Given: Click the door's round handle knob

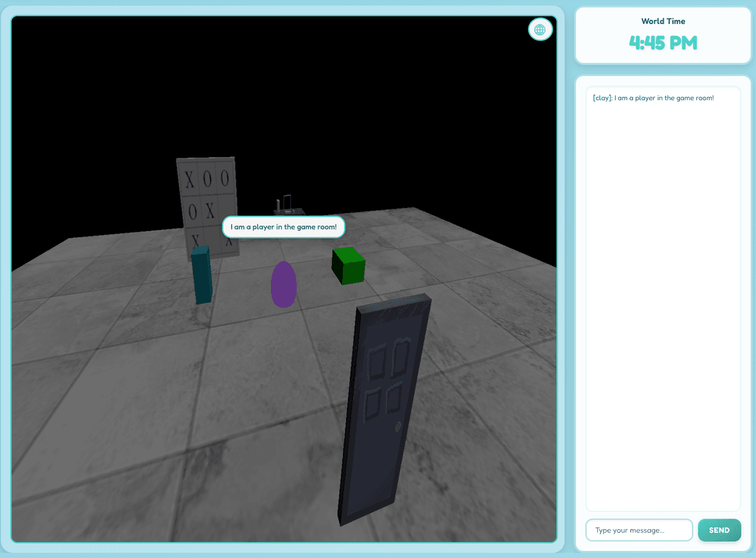Looking at the screenshot, I should coord(398,427).
